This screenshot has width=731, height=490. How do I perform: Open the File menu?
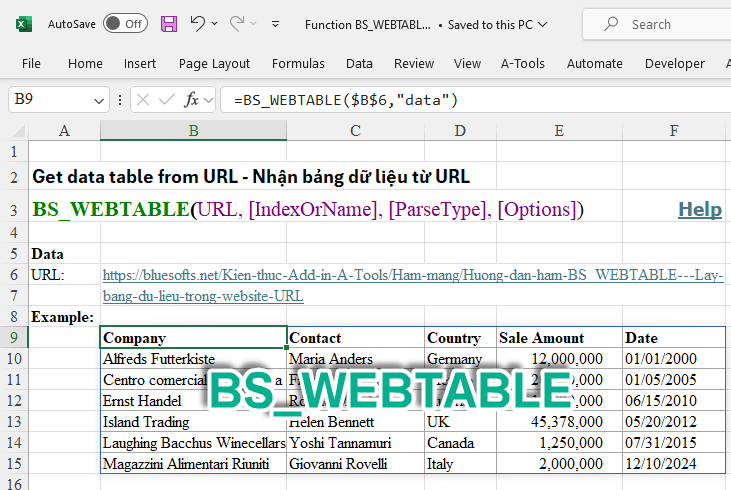tap(31, 63)
